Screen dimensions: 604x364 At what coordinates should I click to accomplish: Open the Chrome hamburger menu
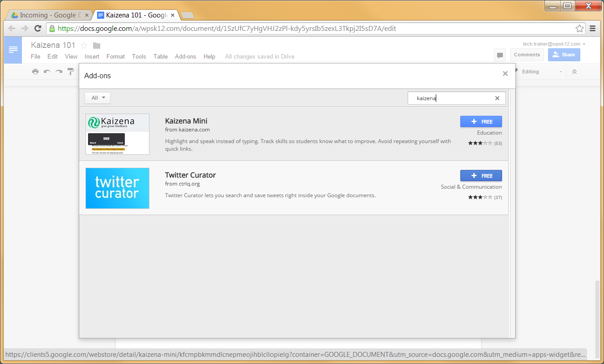click(x=593, y=29)
